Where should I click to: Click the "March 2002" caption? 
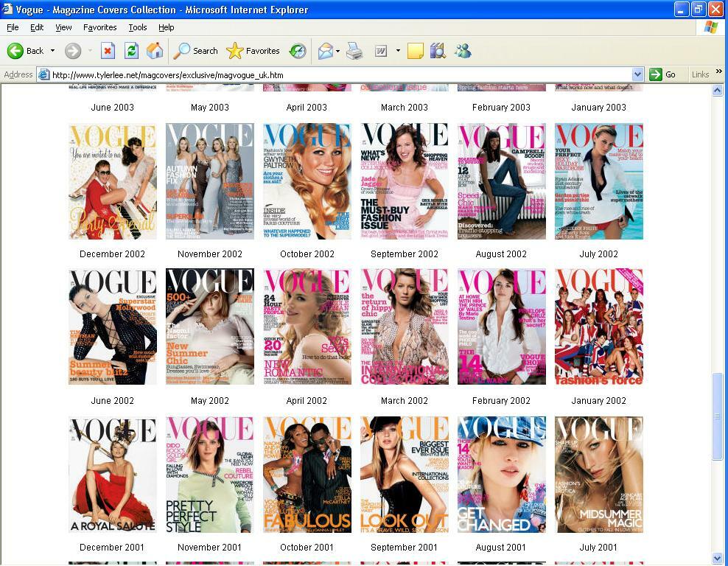(405, 401)
